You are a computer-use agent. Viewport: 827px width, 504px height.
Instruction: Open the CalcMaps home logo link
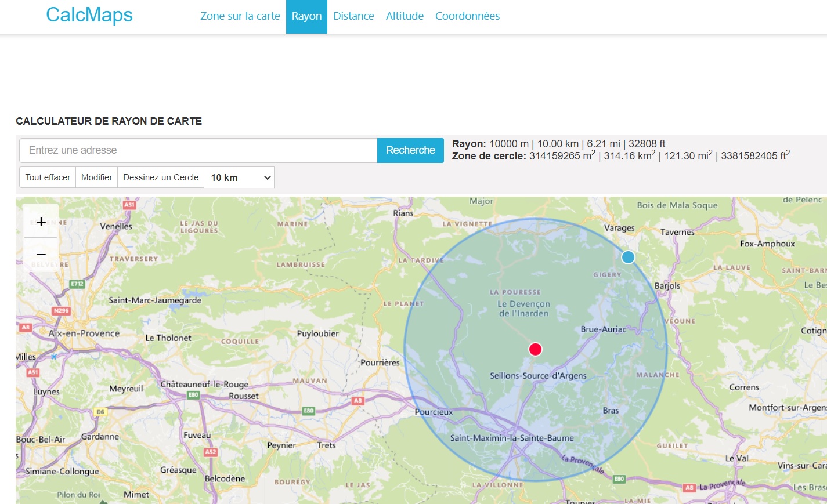[89, 15]
